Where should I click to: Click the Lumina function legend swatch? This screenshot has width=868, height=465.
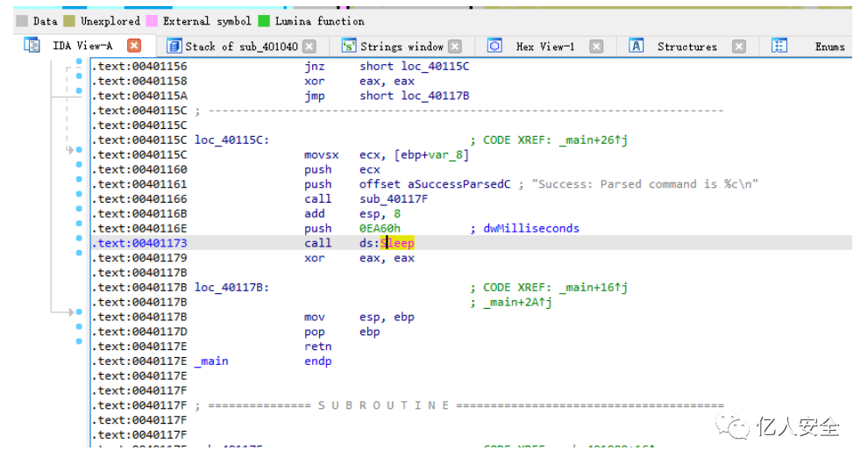[x=264, y=21]
